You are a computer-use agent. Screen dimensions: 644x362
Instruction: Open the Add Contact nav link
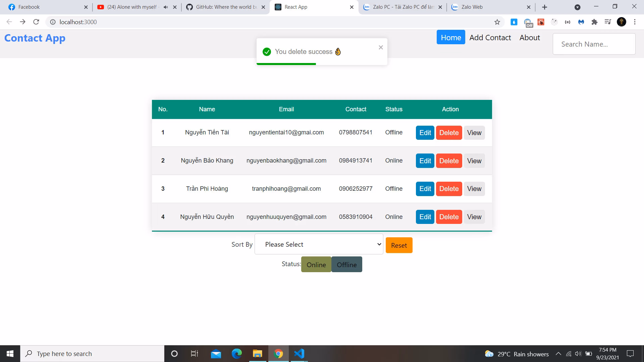coord(490,38)
